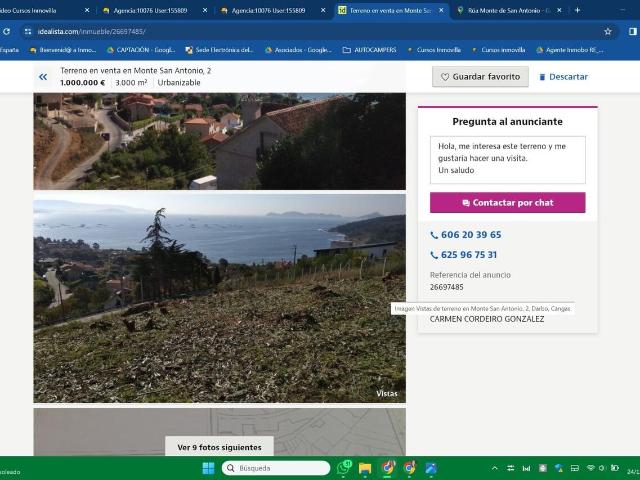The image size is (640, 480).
Task: Open site information icon in address bar
Action: click(28, 31)
